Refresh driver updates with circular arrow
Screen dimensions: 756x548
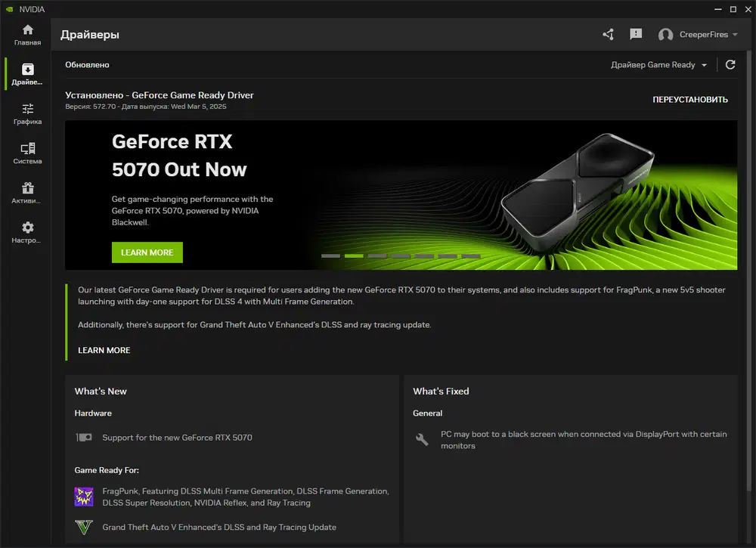[x=730, y=64]
